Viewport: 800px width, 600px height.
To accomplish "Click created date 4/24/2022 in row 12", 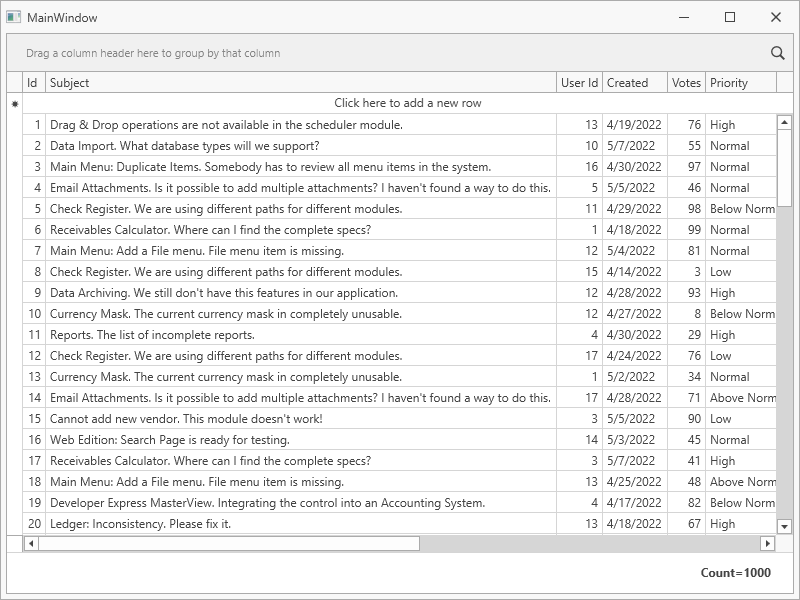I will pyautogui.click(x=635, y=356).
